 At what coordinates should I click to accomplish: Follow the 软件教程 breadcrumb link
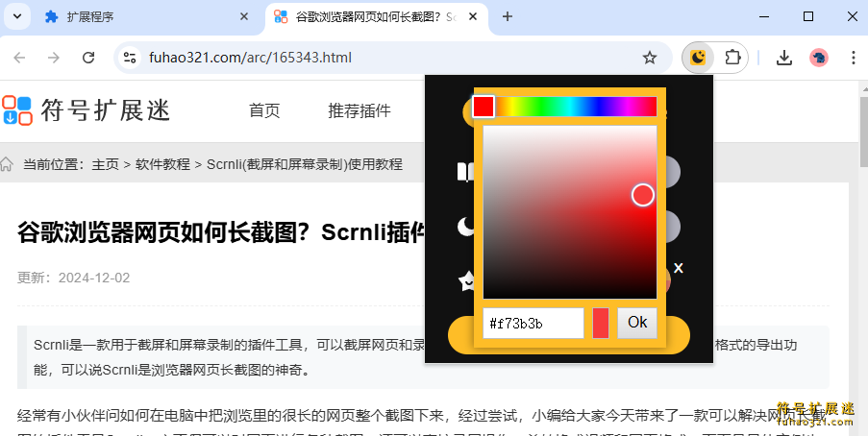coord(162,164)
